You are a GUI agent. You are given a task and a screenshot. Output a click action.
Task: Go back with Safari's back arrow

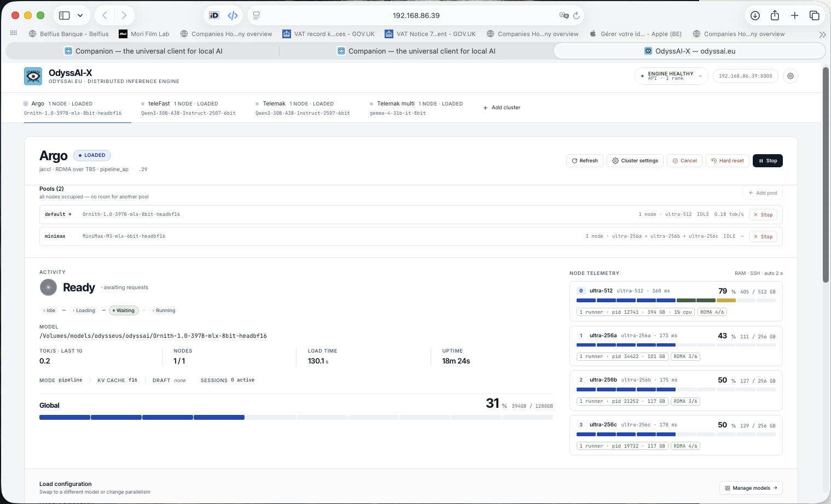104,15
